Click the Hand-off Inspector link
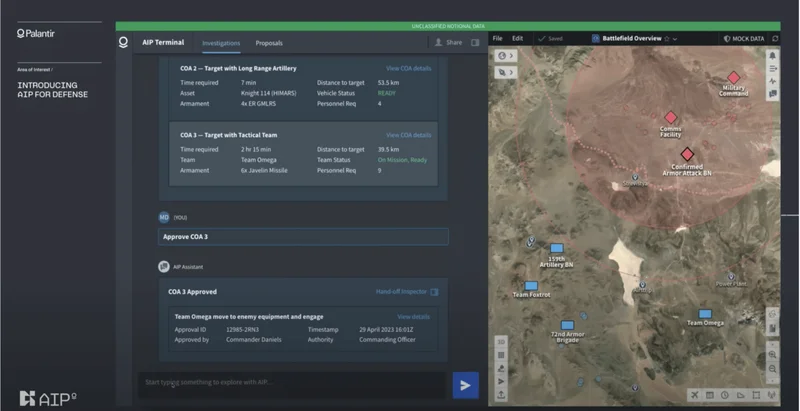 point(400,292)
